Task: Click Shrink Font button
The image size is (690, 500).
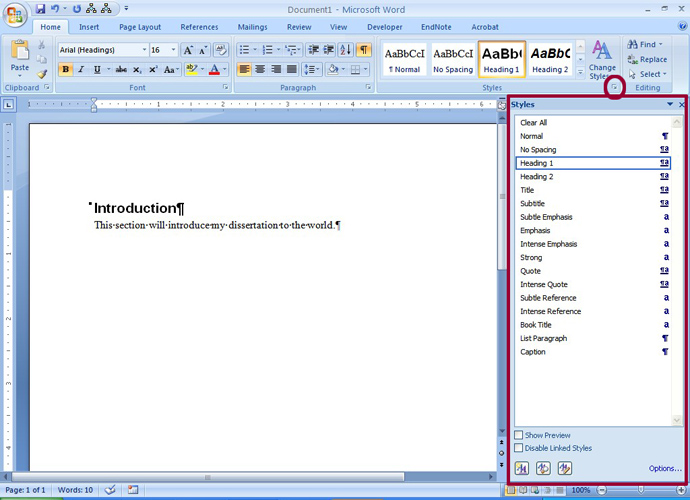Action: pos(202,50)
